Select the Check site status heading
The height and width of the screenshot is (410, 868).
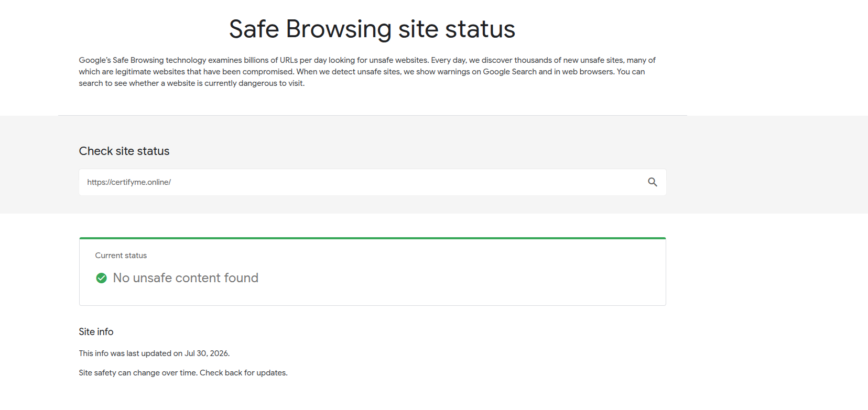point(124,151)
